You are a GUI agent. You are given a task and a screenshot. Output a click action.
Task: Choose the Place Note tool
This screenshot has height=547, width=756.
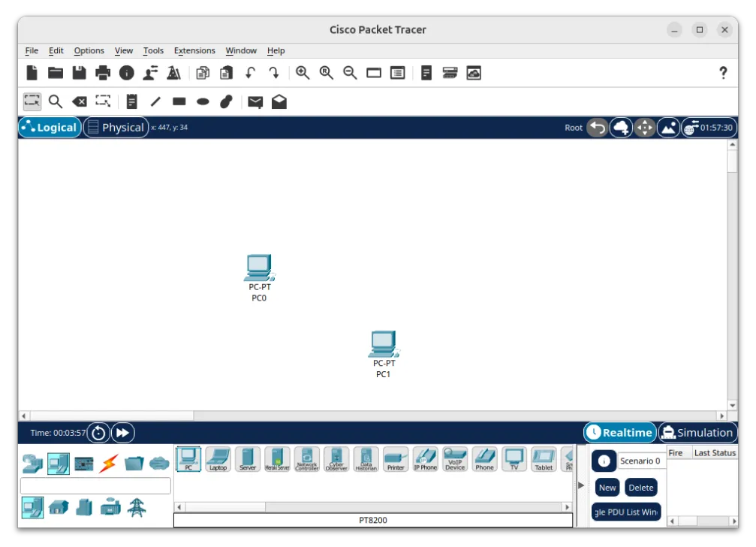(x=132, y=101)
